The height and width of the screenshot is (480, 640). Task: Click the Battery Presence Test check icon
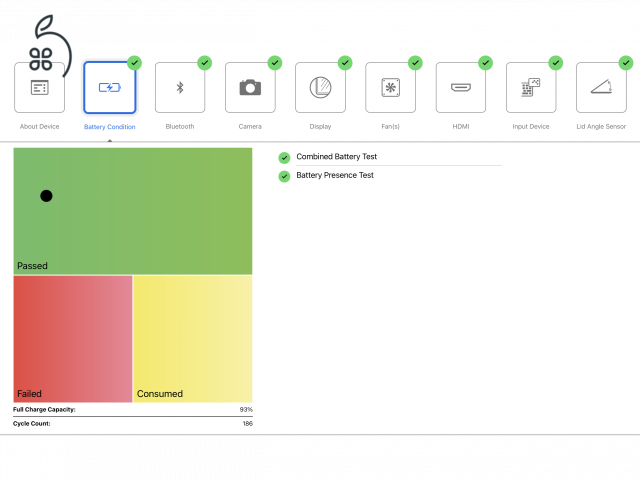[x=284, y=176]
